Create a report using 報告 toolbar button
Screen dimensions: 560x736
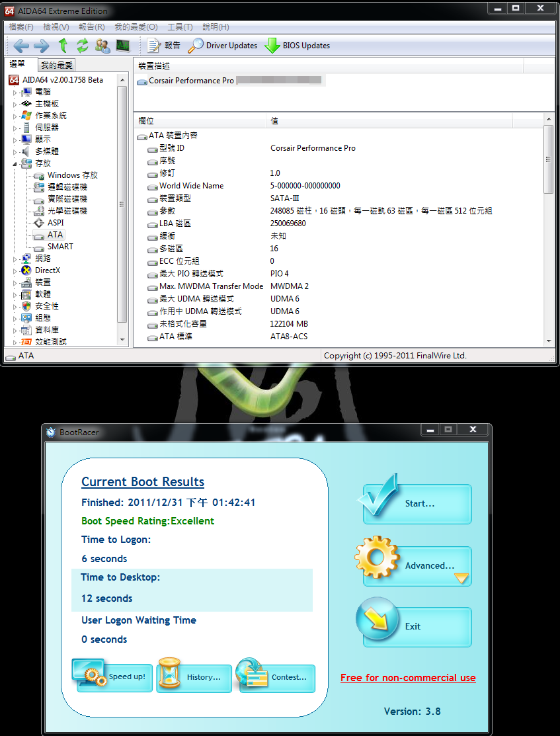coord(163,46)
